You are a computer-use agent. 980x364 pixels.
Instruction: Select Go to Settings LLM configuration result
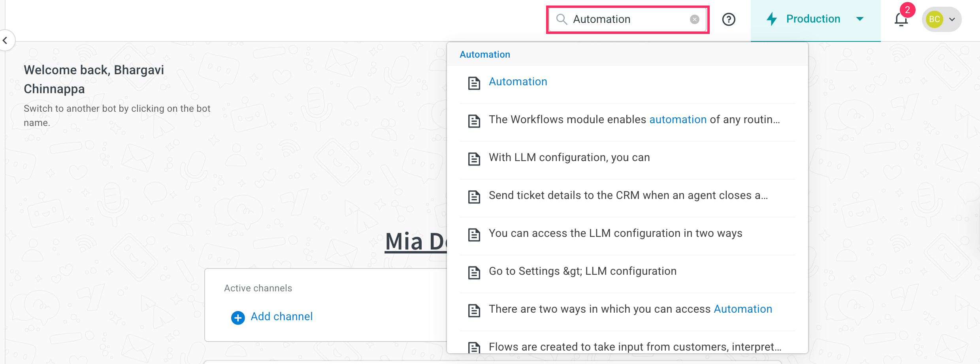(582, 271)
